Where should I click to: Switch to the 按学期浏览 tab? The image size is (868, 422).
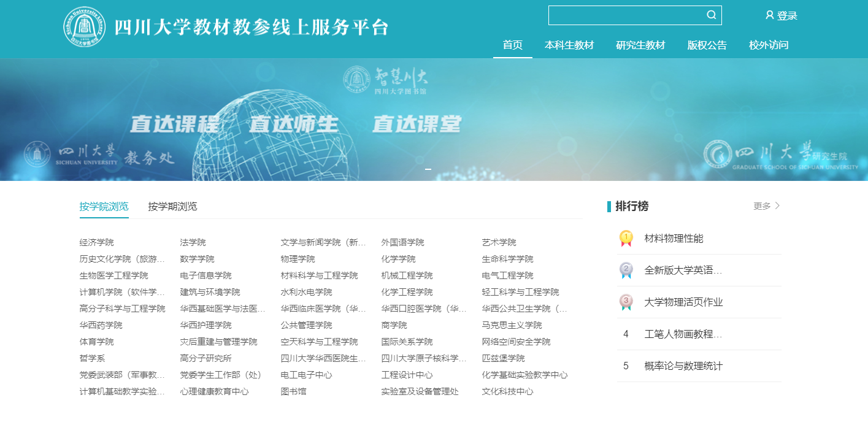click(173, 206)
